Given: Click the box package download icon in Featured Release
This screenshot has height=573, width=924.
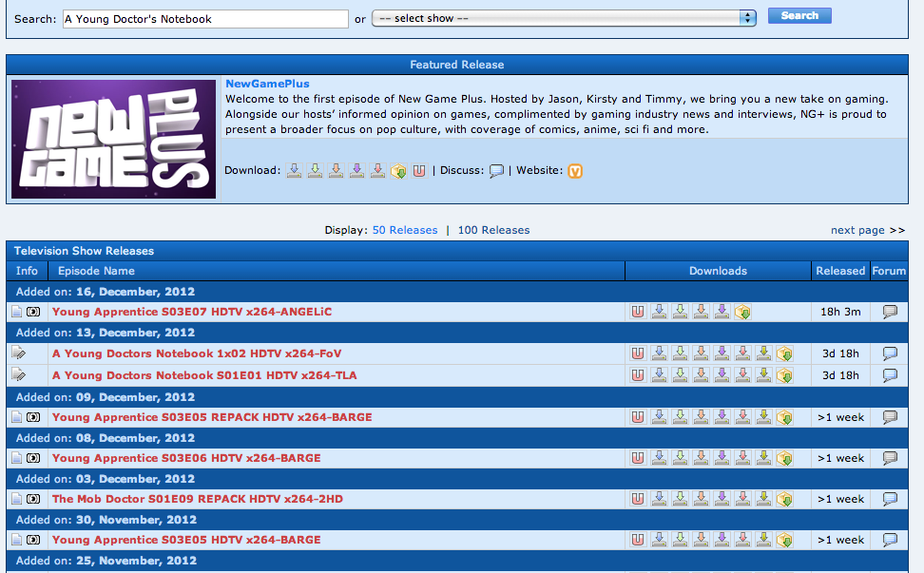Looking at the screenshot, I should pyautogui.click(x=398, y=171).
